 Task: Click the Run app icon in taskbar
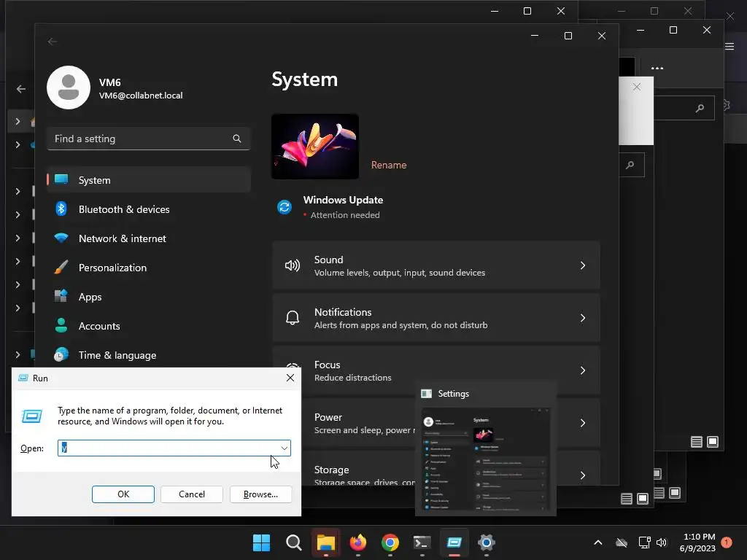[x=454, y=542]
